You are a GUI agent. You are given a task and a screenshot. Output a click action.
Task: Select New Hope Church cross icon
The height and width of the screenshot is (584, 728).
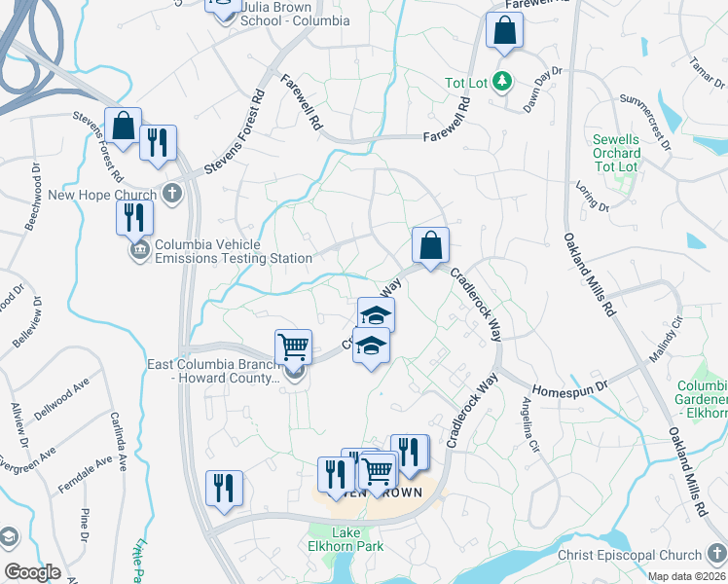172,193
